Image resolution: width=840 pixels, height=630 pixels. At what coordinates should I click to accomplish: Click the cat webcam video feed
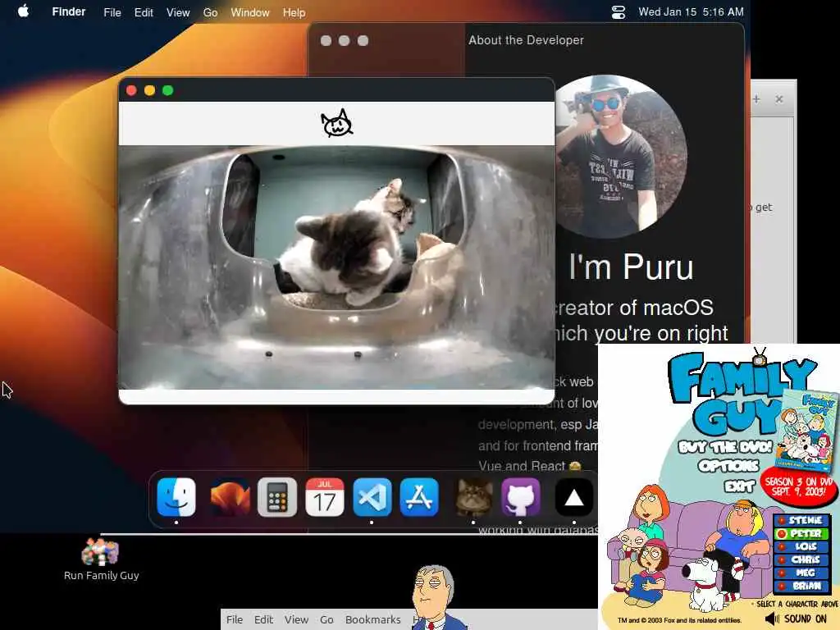(x=336, y=267)
